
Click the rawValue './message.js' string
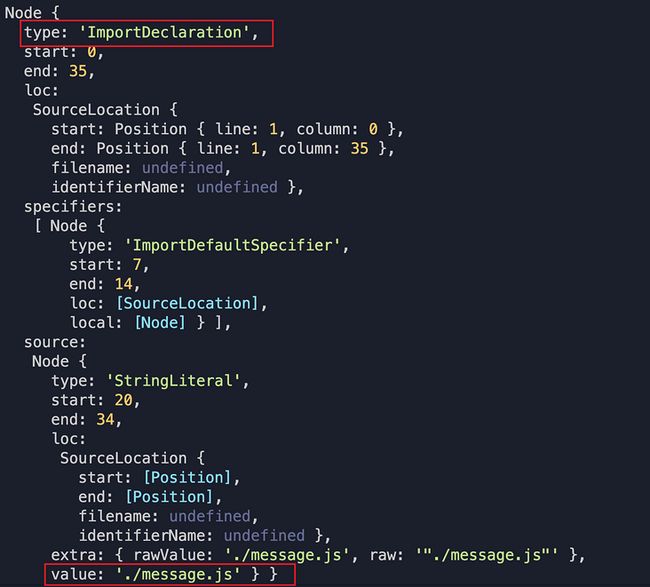[x=287, y=555]
